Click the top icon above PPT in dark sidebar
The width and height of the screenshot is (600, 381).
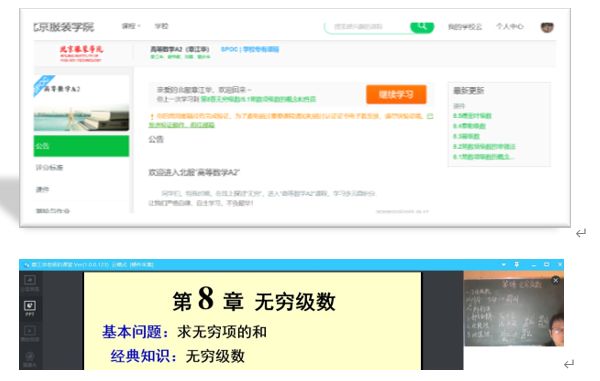click(x=30, y=282)
